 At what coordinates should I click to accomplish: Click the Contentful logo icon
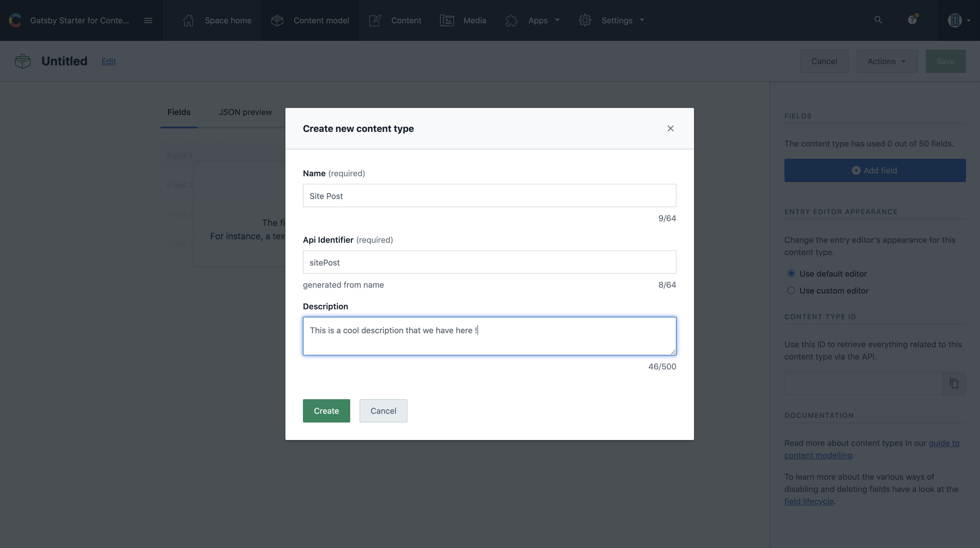pyautogui.click(x=15, y=20)
